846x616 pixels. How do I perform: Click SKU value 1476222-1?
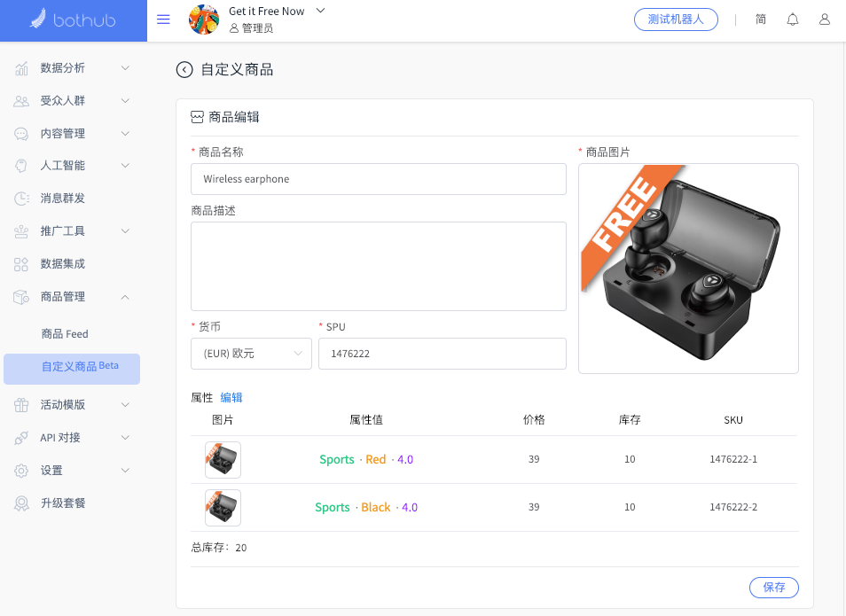tap(733, 460)
